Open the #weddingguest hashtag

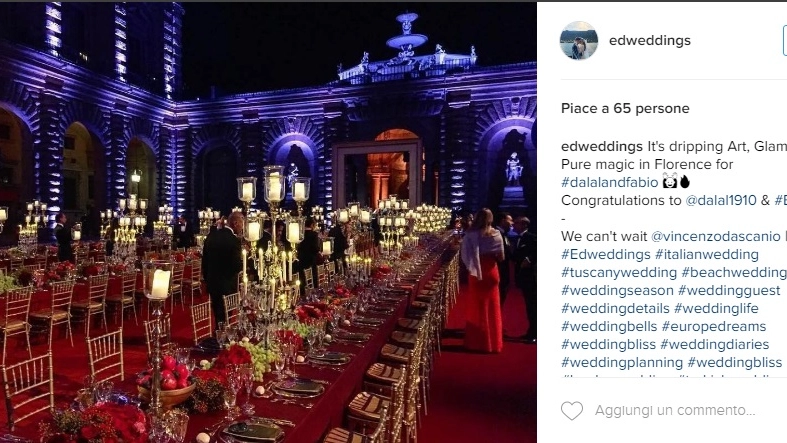point(729,290)
